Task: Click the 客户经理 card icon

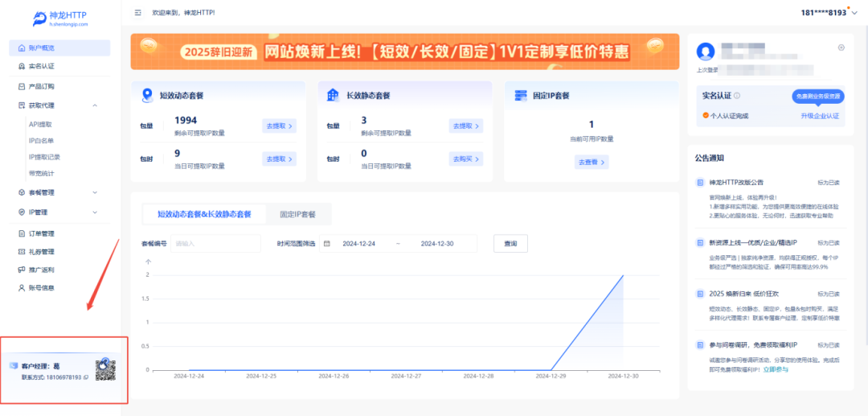Action: click(x=14, y=365)
